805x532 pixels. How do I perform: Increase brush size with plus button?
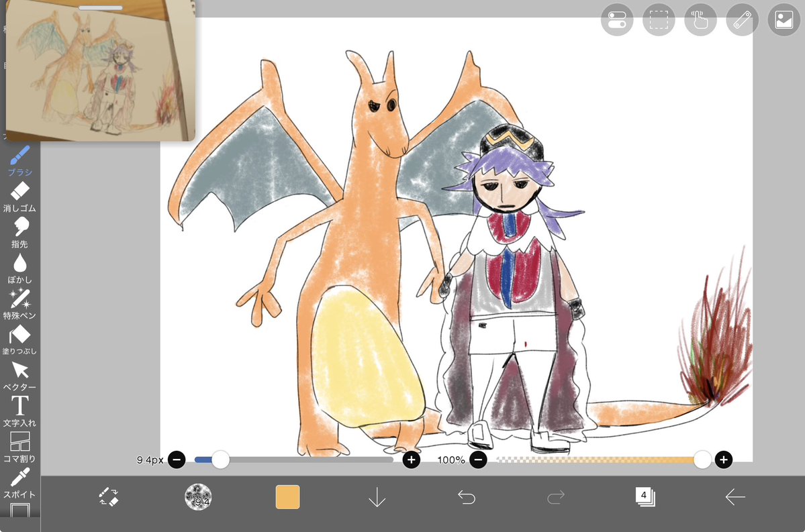tap(411, 460)
